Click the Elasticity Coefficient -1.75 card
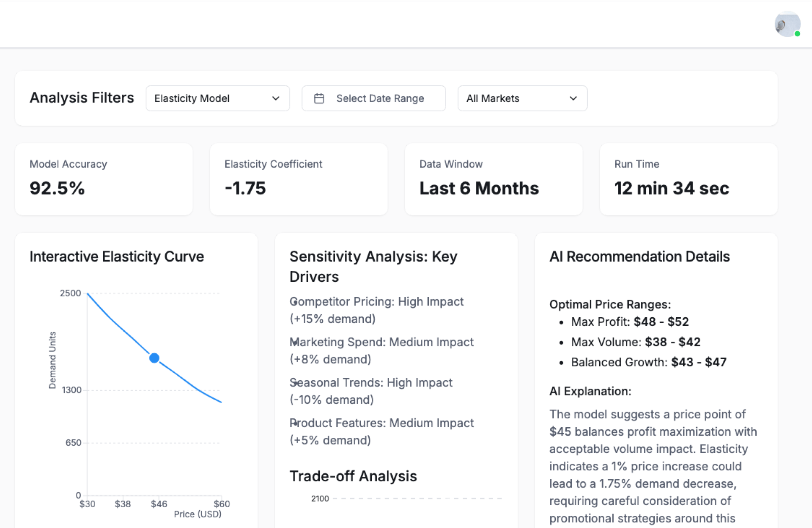Viewport: 812px width, 528px height. [299, 179]
